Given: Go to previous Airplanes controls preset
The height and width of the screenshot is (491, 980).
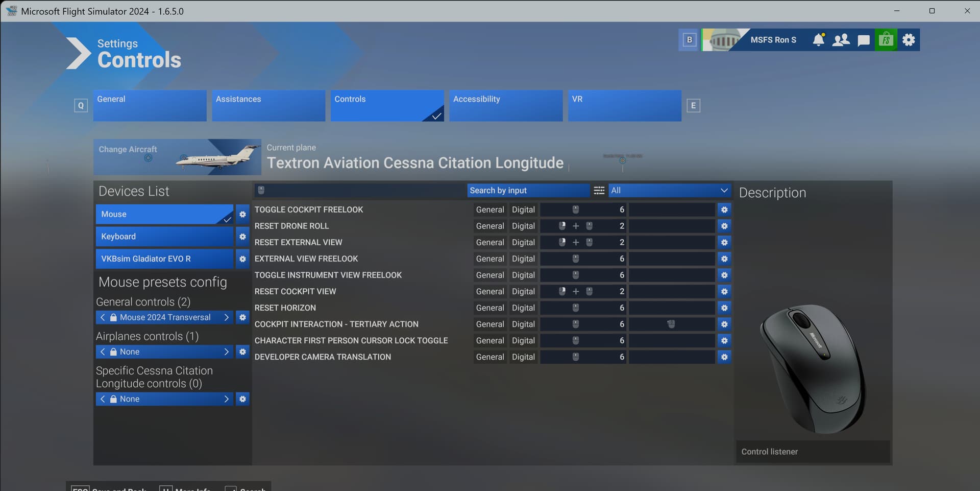Looking at the screenshot, I should click(x=103, y=352).
